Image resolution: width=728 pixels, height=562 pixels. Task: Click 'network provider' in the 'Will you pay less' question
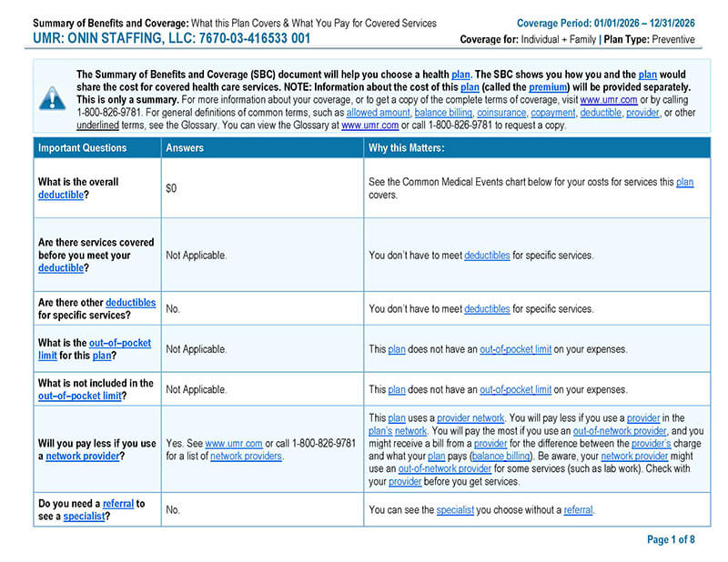[x=83, y=457]
